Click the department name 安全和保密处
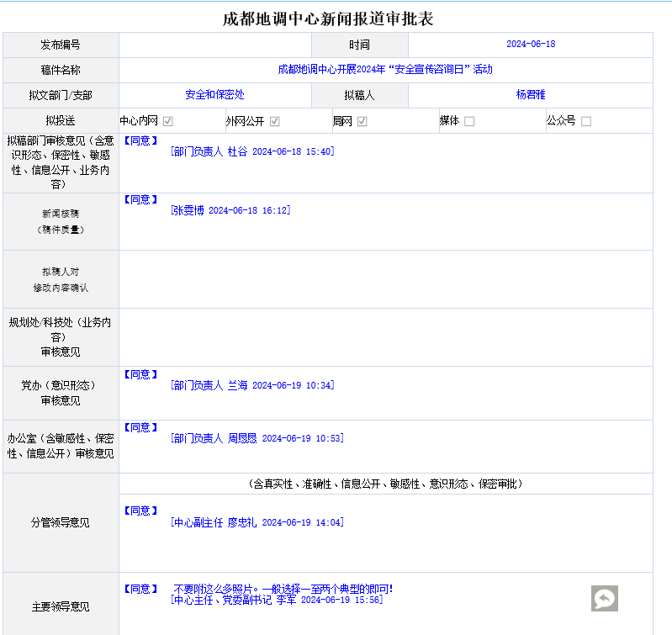 click(214, 95)
